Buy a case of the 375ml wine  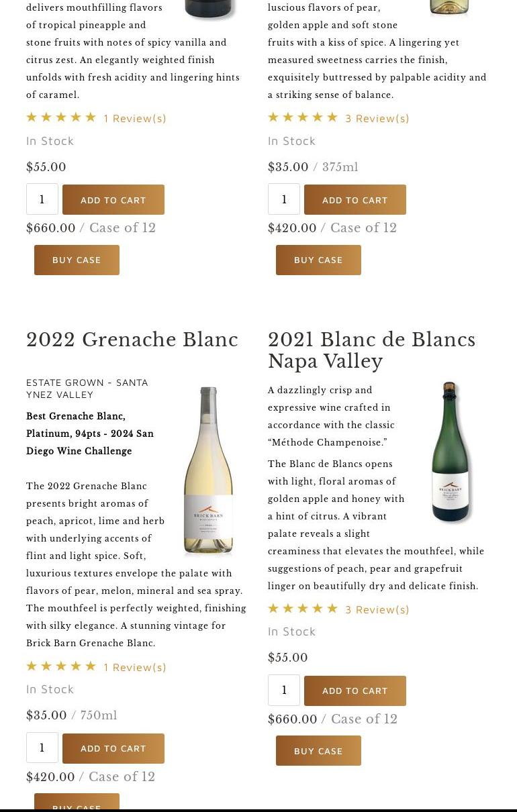pyautogui.click(x=318, y=260)
